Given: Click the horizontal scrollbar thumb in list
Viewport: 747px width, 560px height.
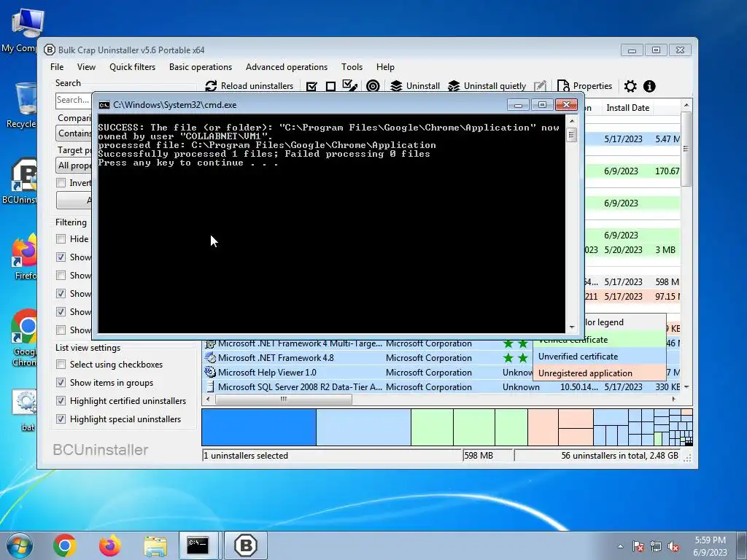Looking at the screenshot, I should coord(284,399).
